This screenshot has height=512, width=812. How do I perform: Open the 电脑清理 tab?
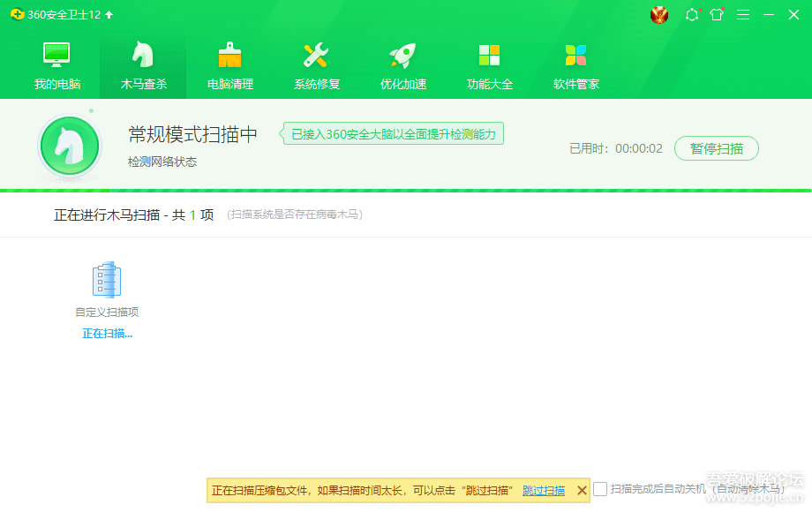click(x=230, y=65)
